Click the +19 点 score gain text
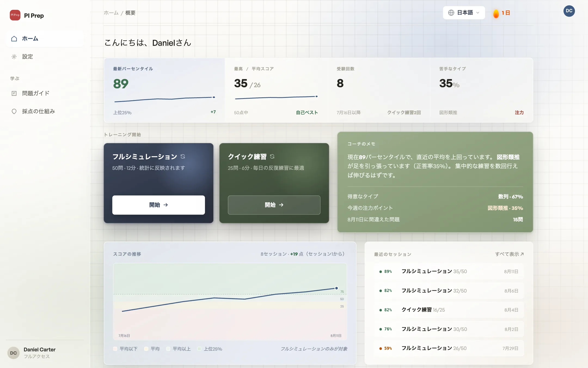Image resolution: width=588 pixels, height=368 pixels. coord(297,254)
